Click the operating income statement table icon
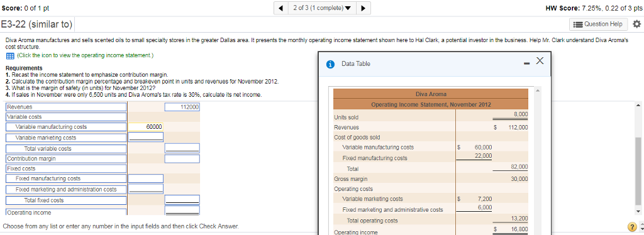Viewport: 644px width, 235px height. (10, 55)
